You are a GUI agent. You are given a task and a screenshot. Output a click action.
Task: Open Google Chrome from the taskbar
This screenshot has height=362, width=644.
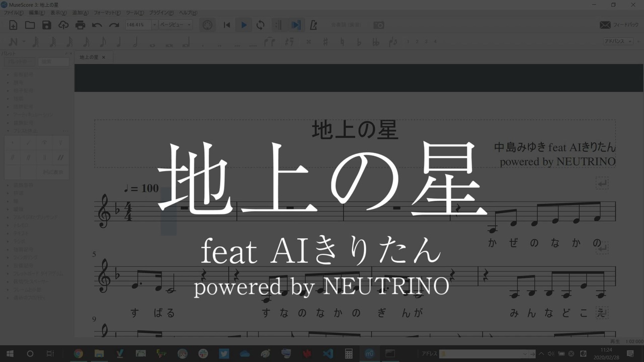[78, 353]
